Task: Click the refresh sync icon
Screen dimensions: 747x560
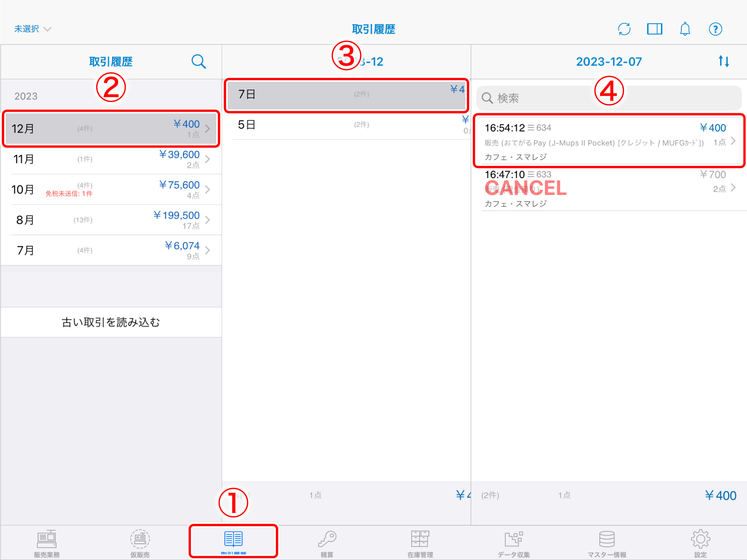Action: click(x=624, y=29)
